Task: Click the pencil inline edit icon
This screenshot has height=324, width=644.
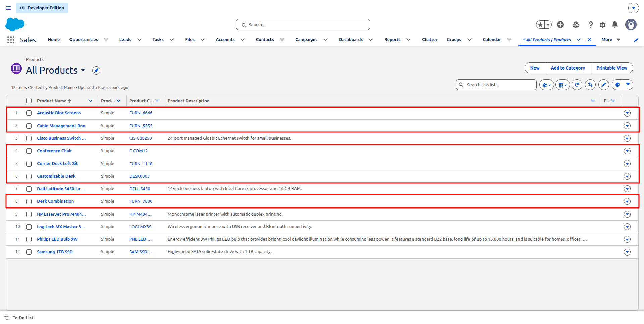Action: pos(604,85)
